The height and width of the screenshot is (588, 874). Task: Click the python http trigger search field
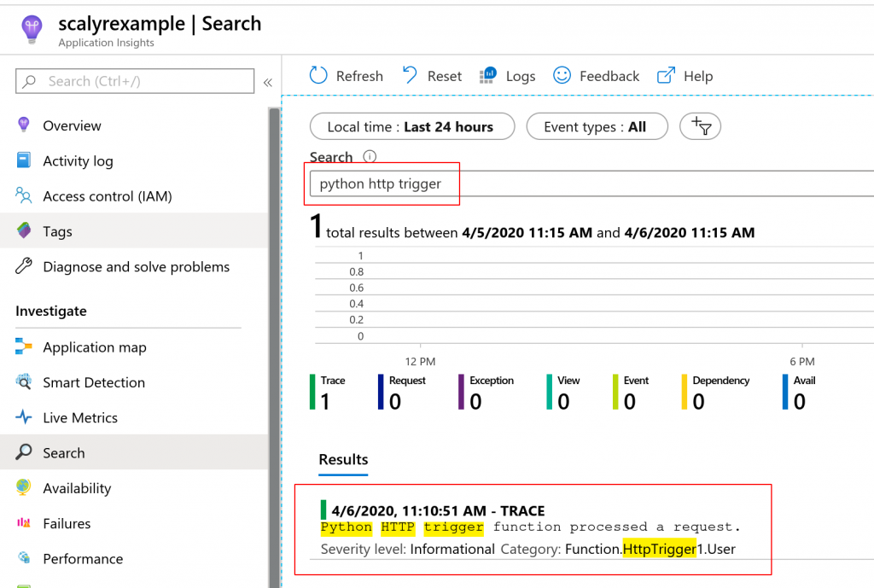pos(589,183)
